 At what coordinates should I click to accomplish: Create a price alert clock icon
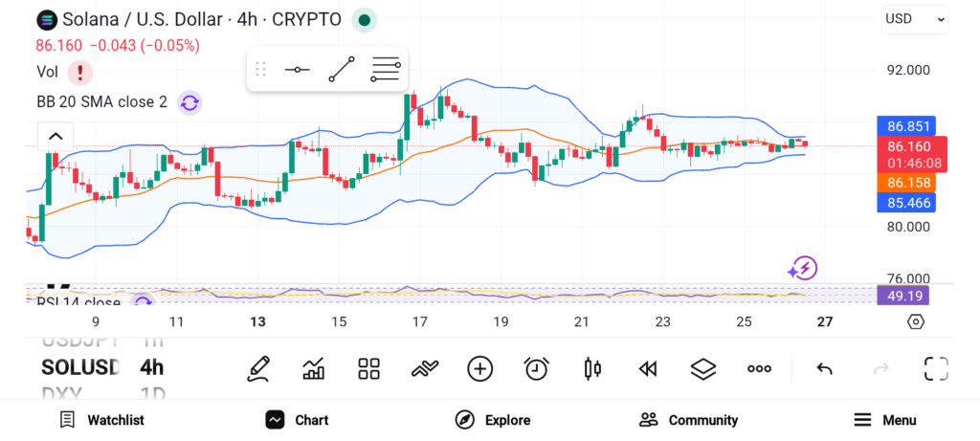point(536,368)
